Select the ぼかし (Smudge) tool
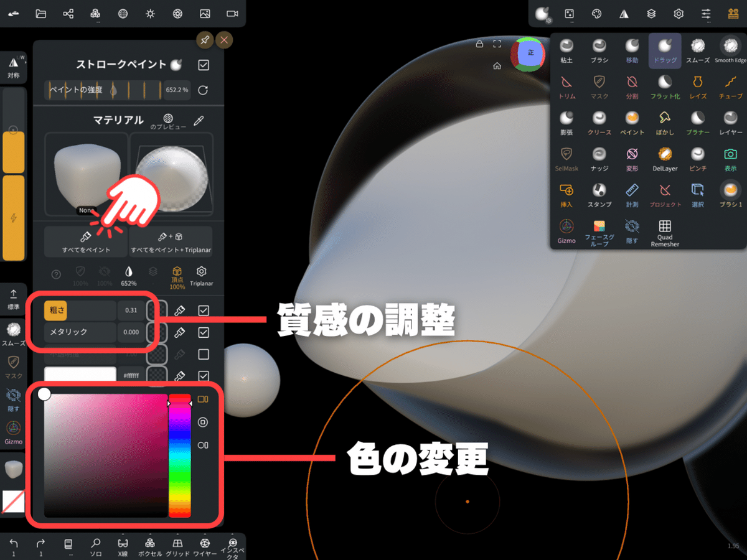The image size is (747, 560). [x=665, y=123]
